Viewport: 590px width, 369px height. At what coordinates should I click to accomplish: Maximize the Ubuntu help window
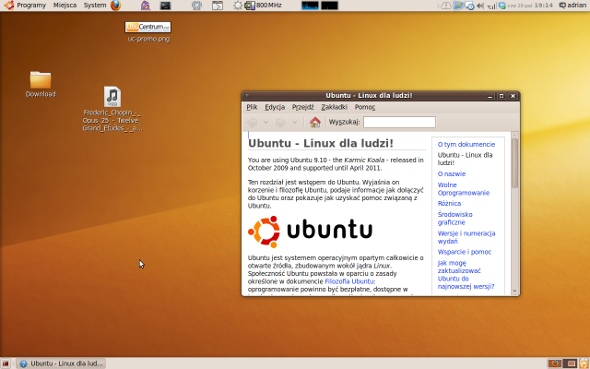[501, 96]
